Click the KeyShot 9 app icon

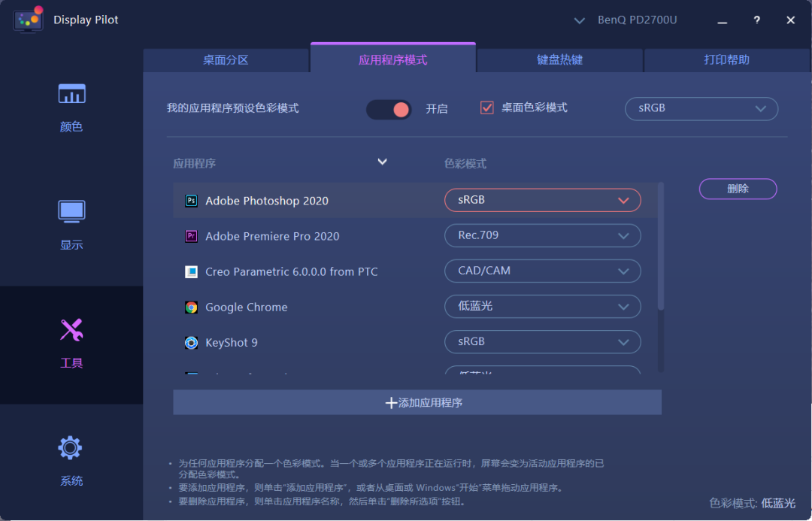click(x=190, y=342)
